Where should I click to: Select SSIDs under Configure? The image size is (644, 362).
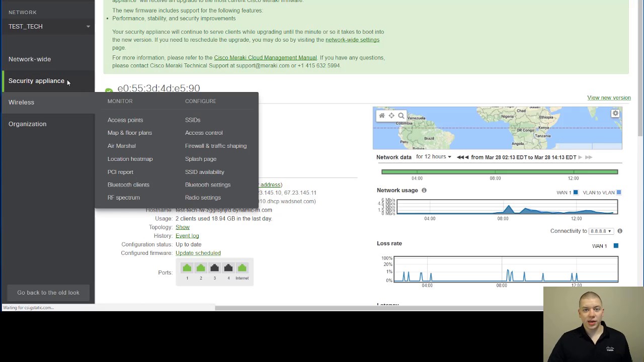[x=193, y=120]
